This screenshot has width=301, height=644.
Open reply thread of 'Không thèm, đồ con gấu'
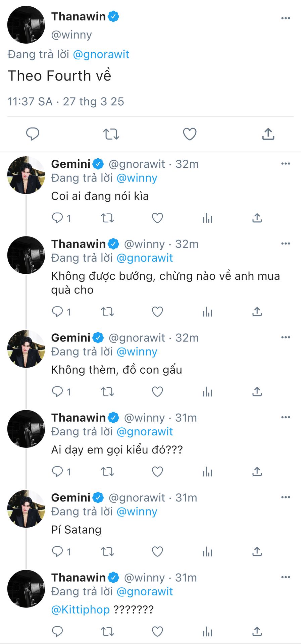pos(57,392)
